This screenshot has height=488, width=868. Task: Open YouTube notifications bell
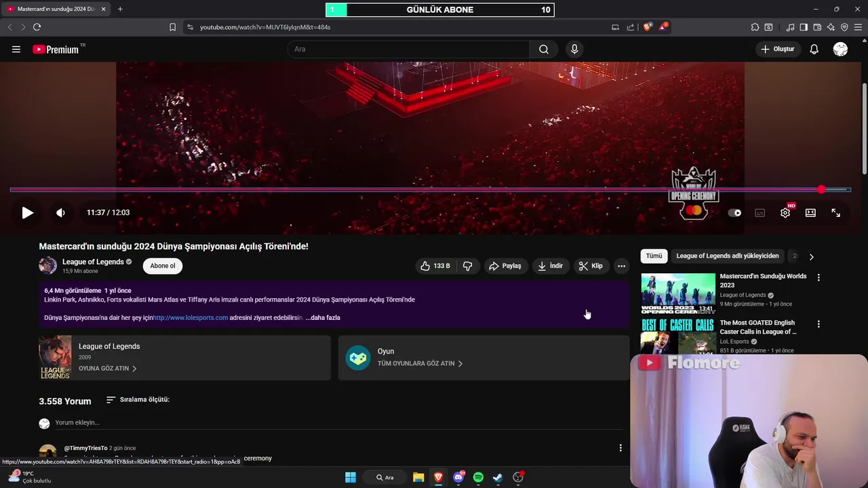[x=814, y=49]
